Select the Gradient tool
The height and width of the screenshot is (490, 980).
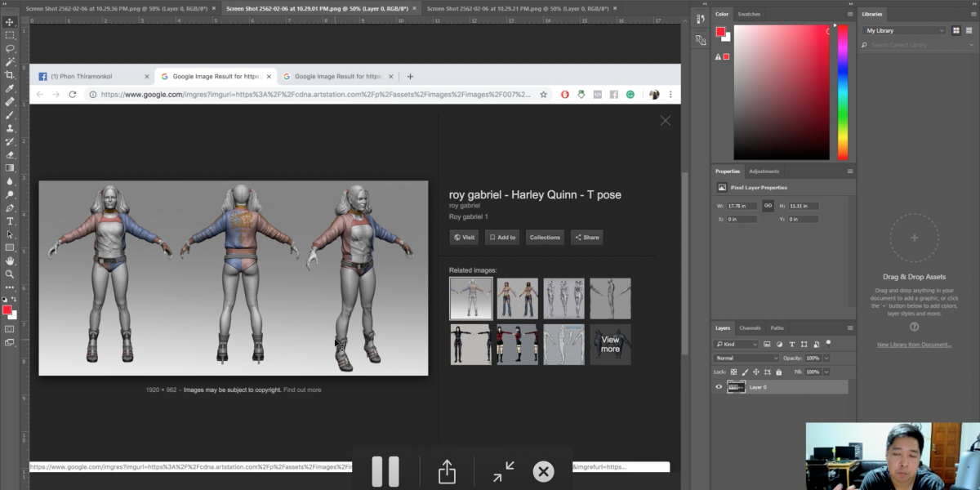point(10,167)
